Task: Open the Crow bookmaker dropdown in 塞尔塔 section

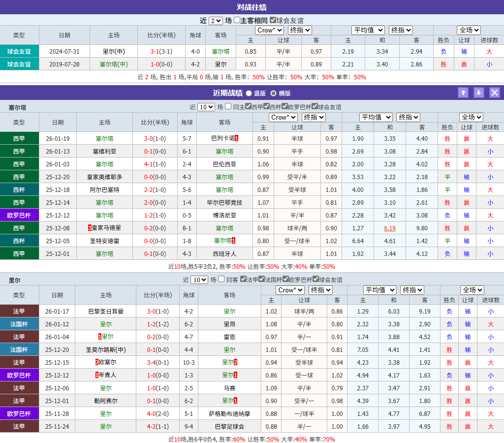Action: click(x=283, y=117)
